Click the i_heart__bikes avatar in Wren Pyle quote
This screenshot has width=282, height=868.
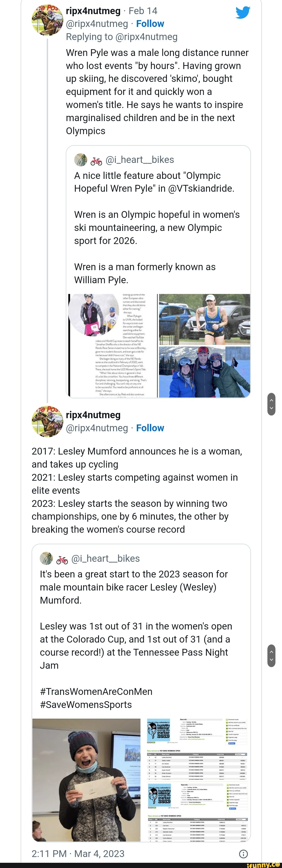[x=80, y=160]
